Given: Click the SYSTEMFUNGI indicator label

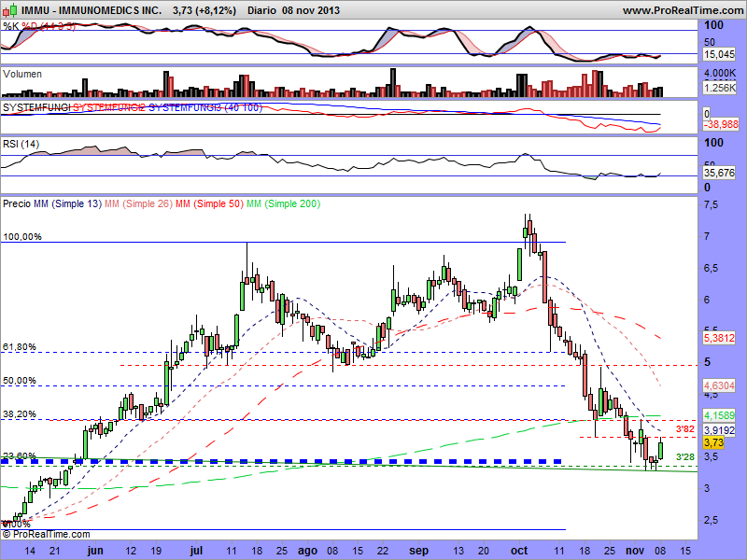Looking at the screenshot, I should [x=36, y=107].
